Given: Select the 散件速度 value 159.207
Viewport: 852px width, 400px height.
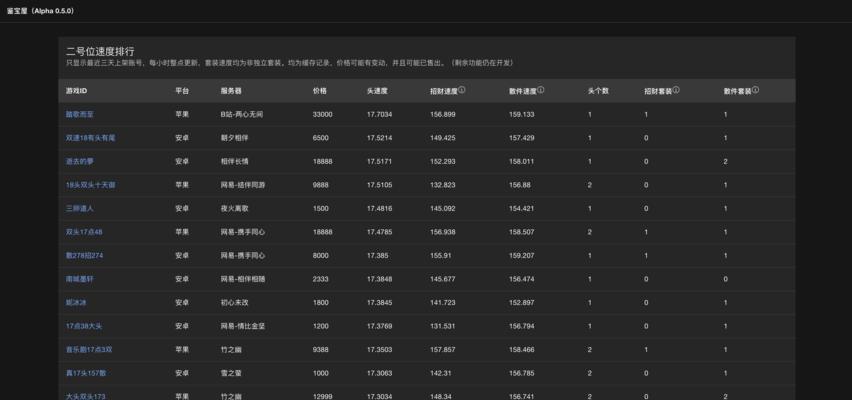Looking at the screenshot, I should [x=522, y=255].
